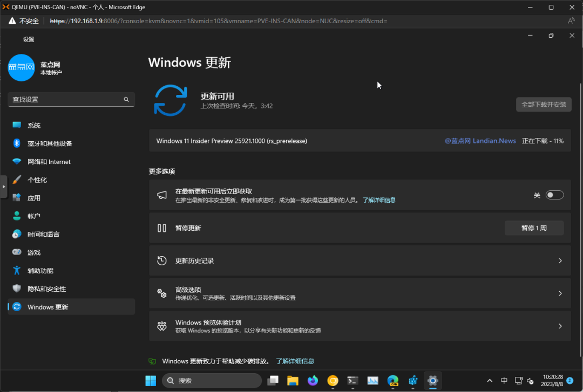Open the Terminal taskbar icon
The image size is (583, 392).
coord(352,381)
